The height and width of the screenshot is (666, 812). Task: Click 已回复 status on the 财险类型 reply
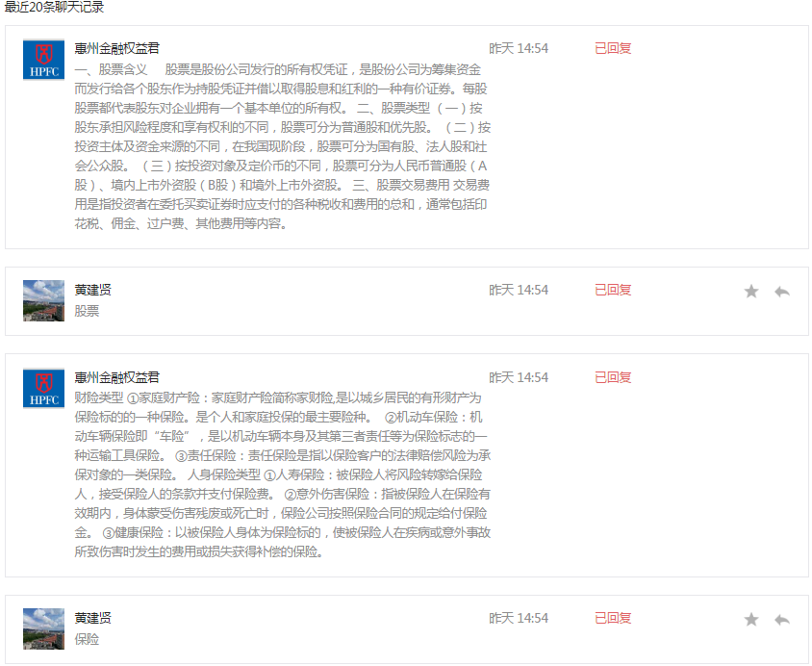point(613,377)
